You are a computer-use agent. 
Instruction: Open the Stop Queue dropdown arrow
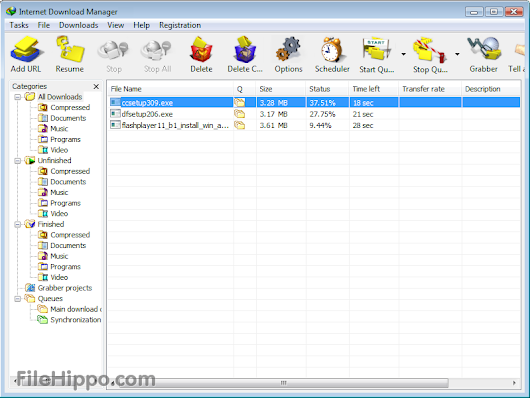[457, 54]
